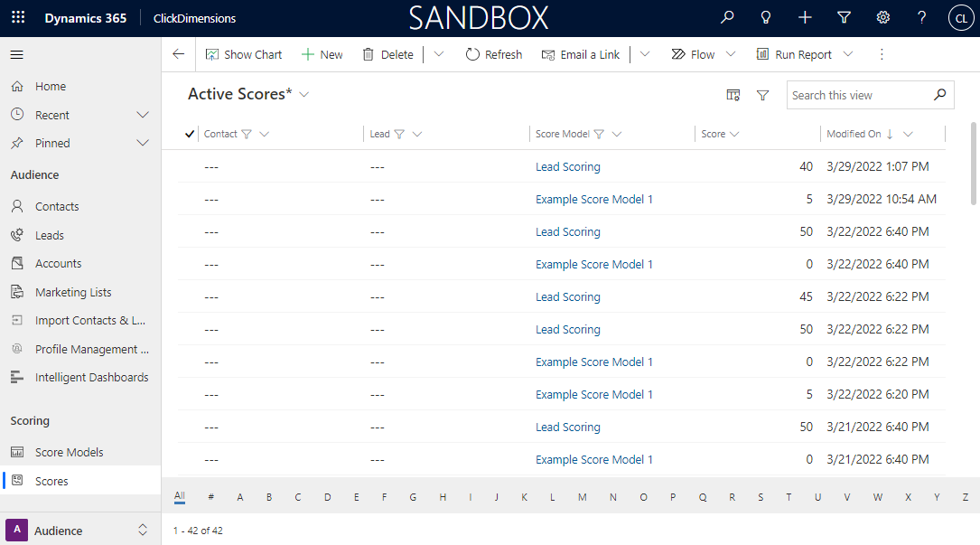Select the row modified 3/21/2022 6:40 PM score 50
Screen dimensions: 980x545
pos(561,427)
